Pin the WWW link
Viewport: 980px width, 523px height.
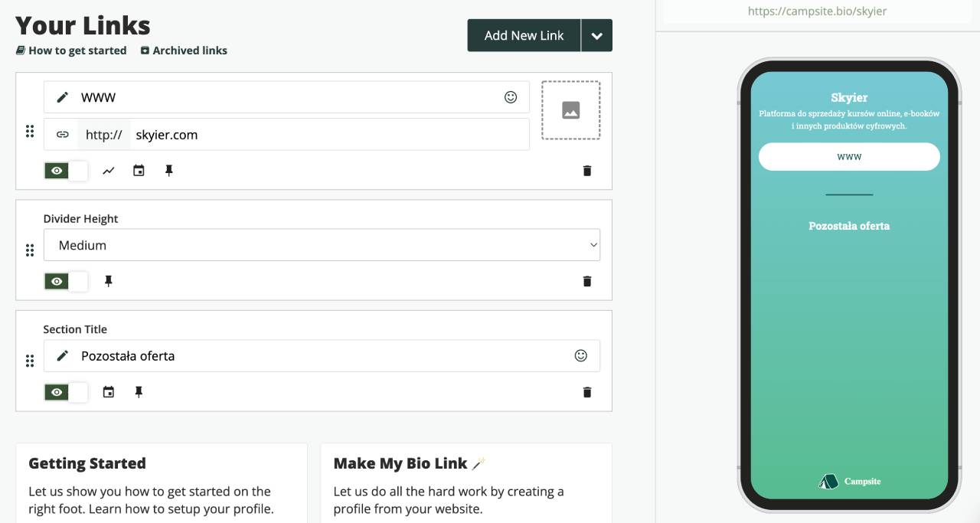coord(169,171)
